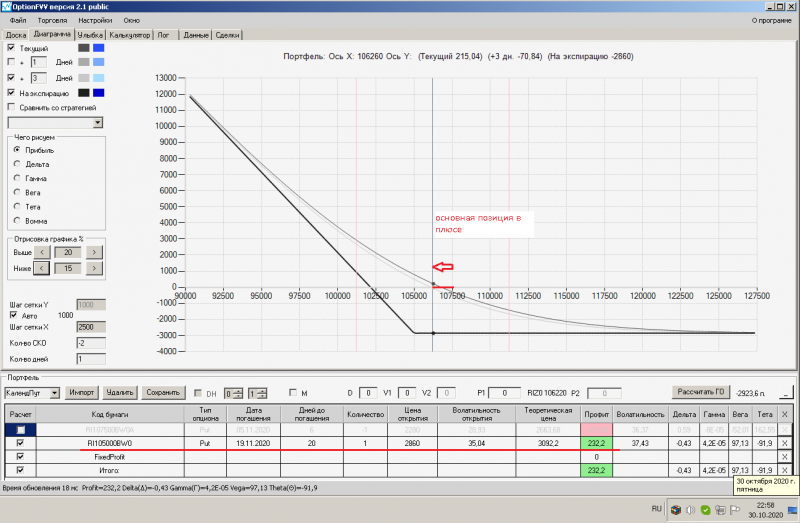This screenshot has width=800, height=523.
Task: Switch to the Доска tab
Action: (15, 35)
